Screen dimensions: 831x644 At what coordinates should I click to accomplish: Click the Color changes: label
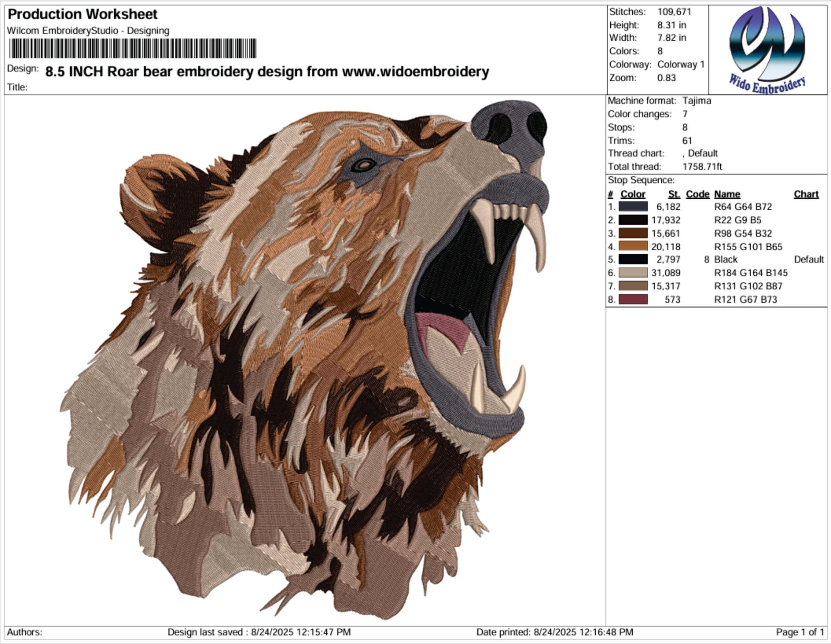pyautogui.click(x=639, y=114)
